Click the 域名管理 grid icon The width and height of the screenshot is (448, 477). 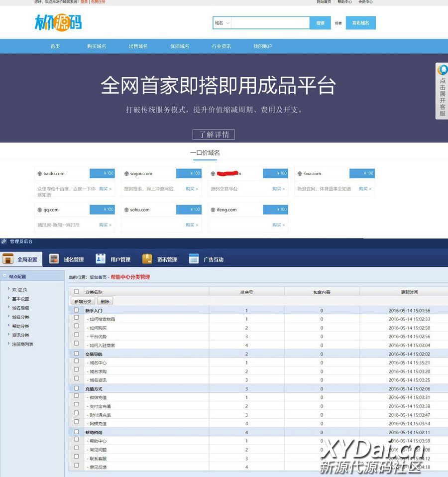tap(54, 259)
